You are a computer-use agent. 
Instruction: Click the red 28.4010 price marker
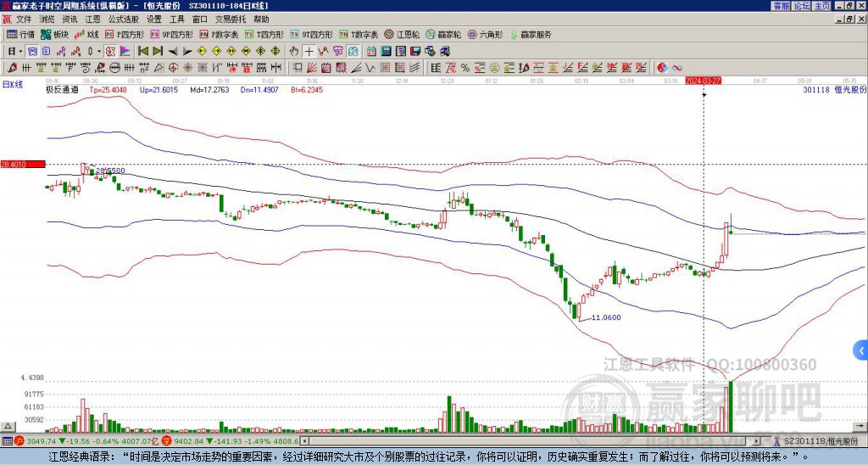22,164
